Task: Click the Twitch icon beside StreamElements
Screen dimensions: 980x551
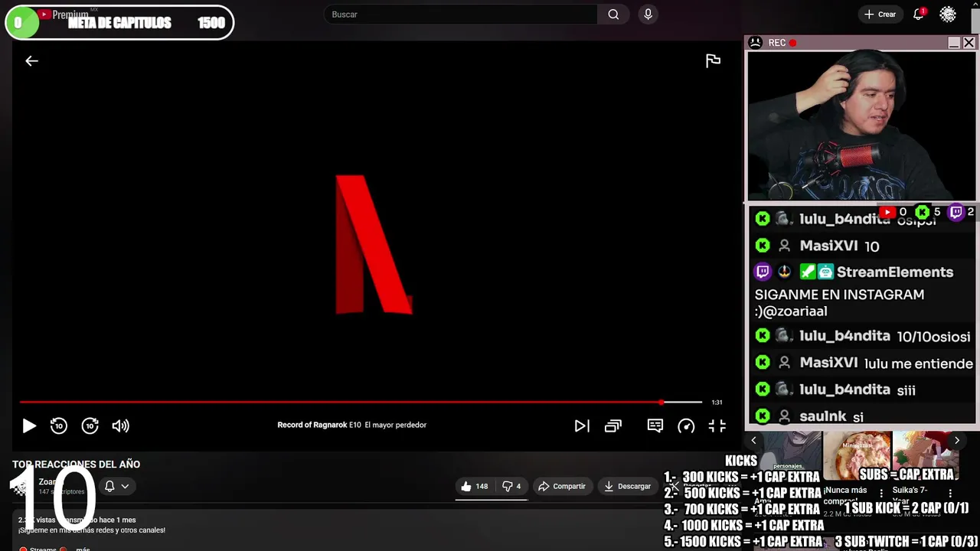Action: (x=763, y=272)
